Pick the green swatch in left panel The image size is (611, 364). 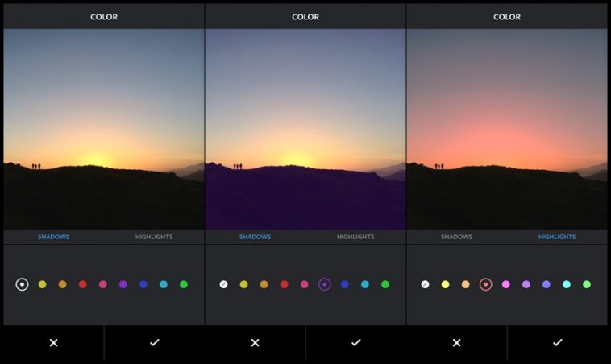[x=183, y=284]
